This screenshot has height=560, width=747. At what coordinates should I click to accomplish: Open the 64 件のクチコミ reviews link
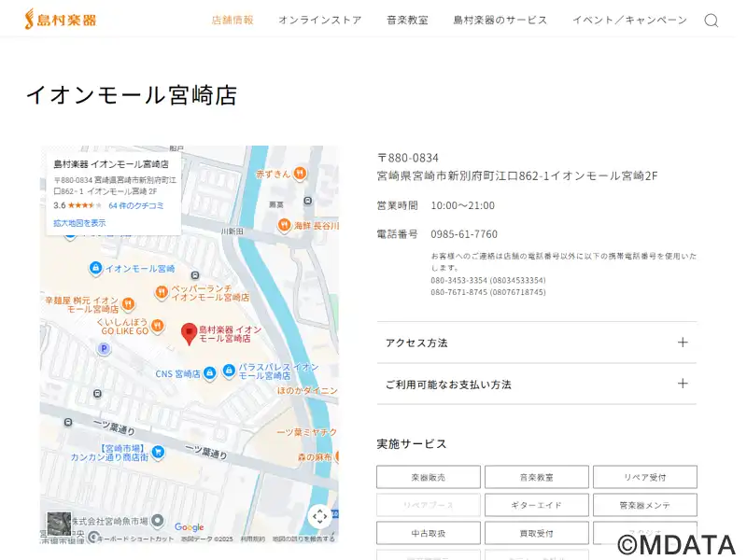click(x=136, y=205)
